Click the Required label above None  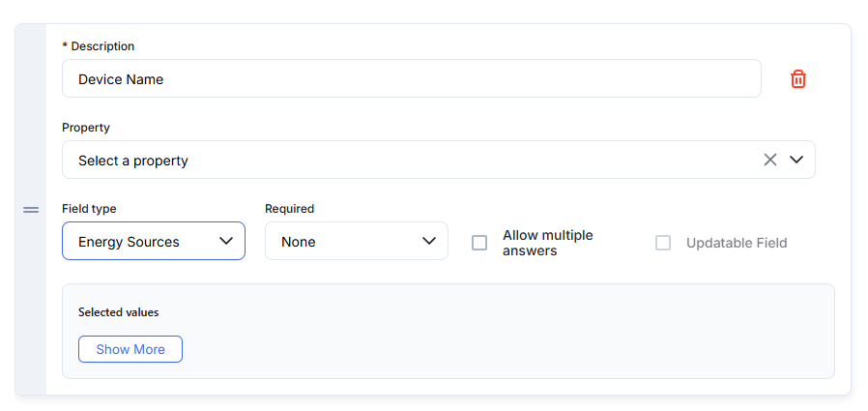pos(289,209)
